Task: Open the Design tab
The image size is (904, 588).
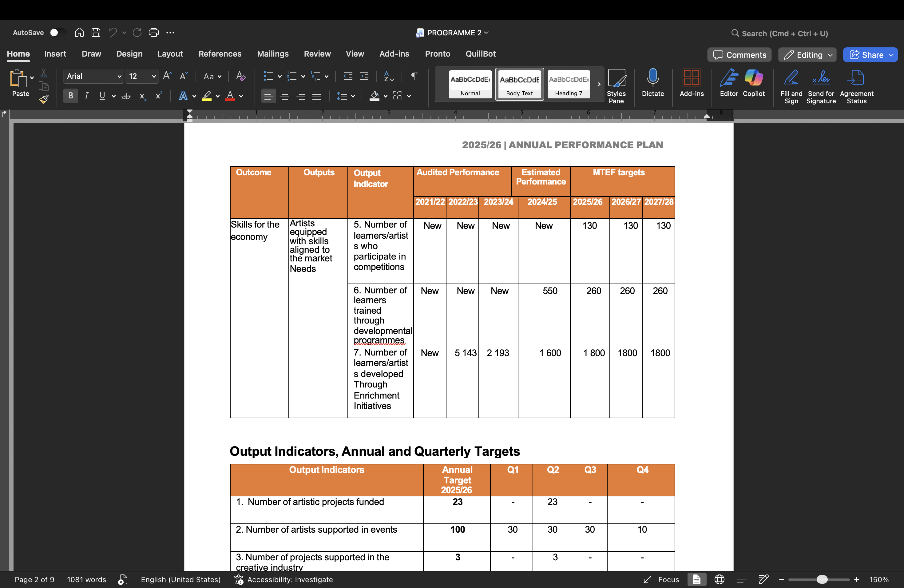Action: [129, 54]
